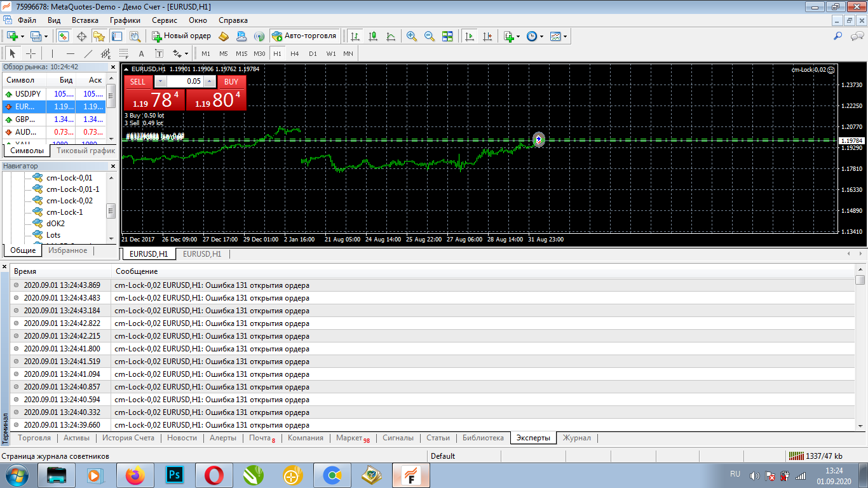Select the cm-Lock-0,02 expert in Navigator
Image resolution: width=868 pixels, height=488 pixels.
[x=69, y=201]
